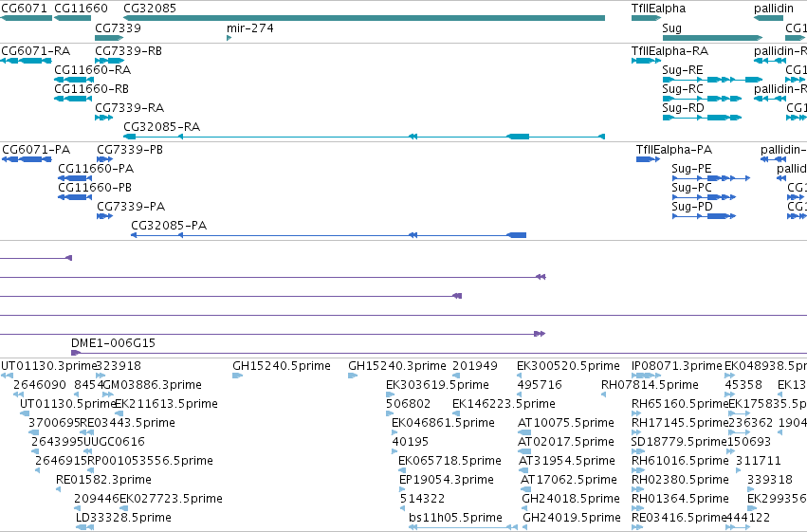Open EST RH01364.5prime
Screen dimensions: 807x532
point(680,499)
